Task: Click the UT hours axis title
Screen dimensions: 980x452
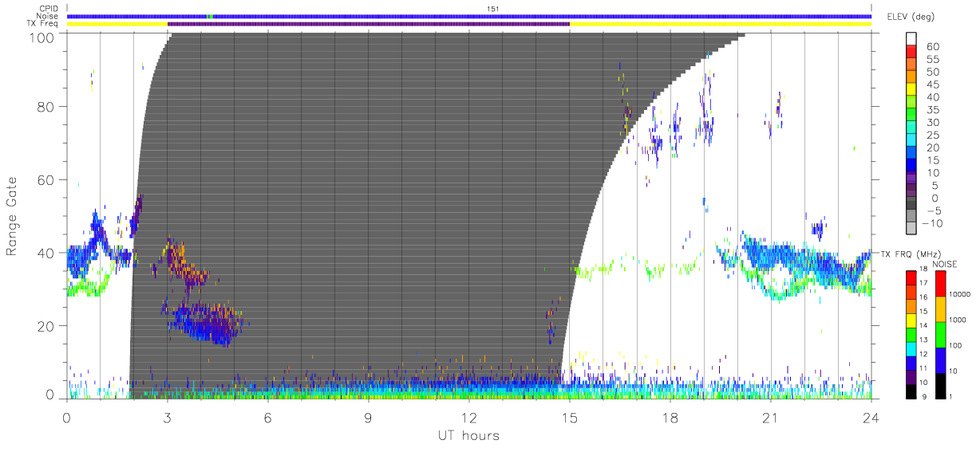Action: point(468,435)
